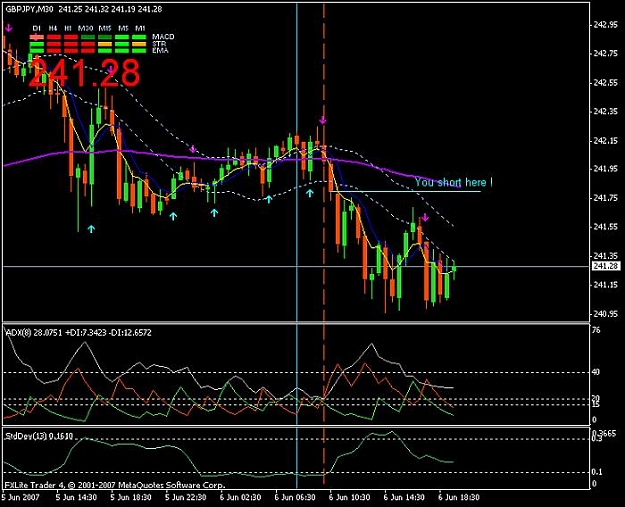Select the D1 timeframe column label

coord(37,28)
